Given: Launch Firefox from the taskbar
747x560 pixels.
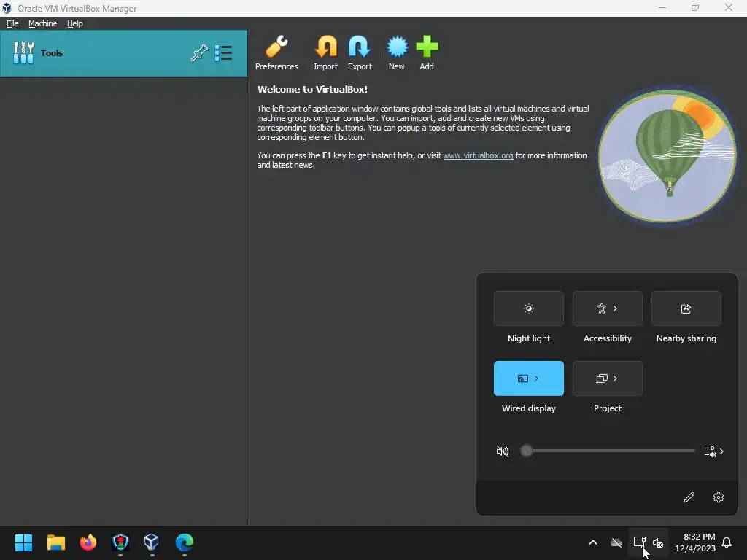Looking at the screenshot, I should click(88, 542).
